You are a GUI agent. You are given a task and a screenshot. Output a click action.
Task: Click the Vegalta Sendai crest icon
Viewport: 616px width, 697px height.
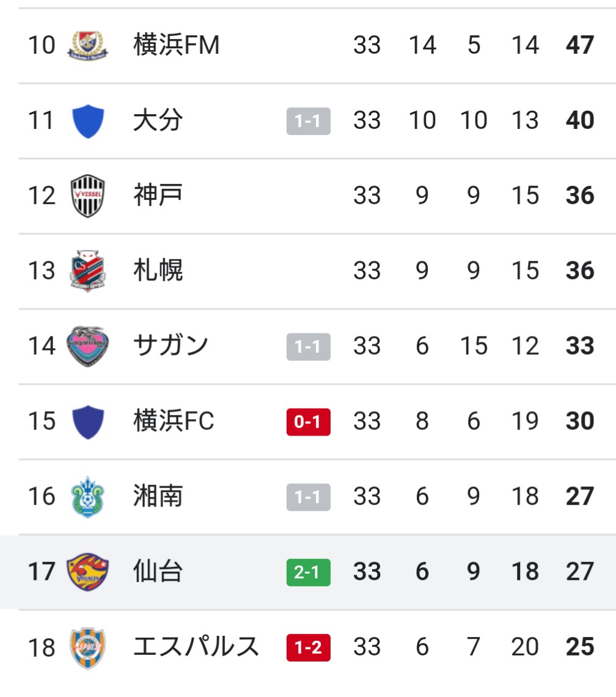click(88, 572)
